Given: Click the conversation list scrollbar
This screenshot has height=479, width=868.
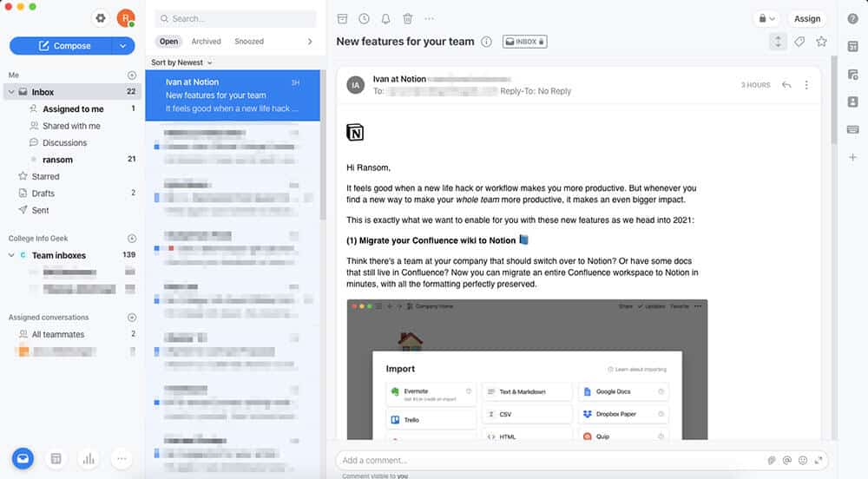Looking at the screenshot, I should click(x=323, y=144).
